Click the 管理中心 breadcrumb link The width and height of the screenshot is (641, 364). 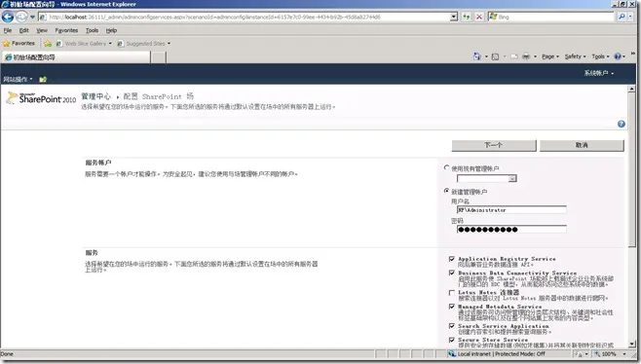click(95, 96)
